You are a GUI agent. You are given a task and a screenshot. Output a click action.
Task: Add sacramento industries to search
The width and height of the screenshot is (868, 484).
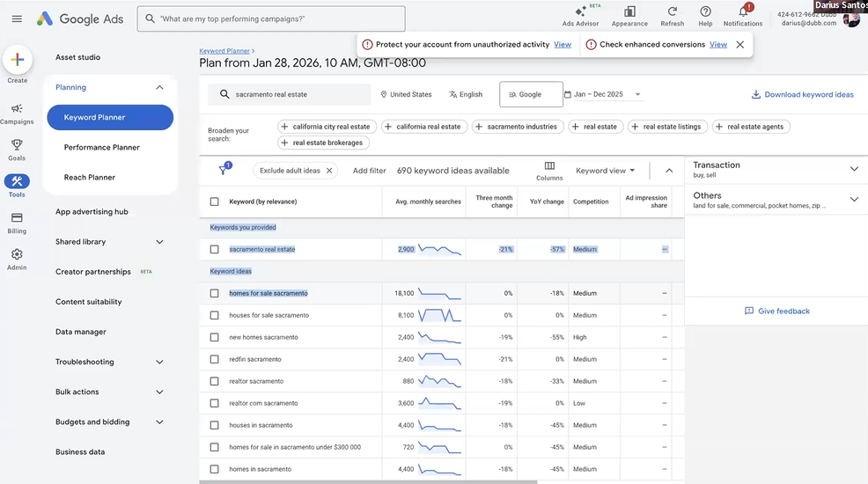518,127
